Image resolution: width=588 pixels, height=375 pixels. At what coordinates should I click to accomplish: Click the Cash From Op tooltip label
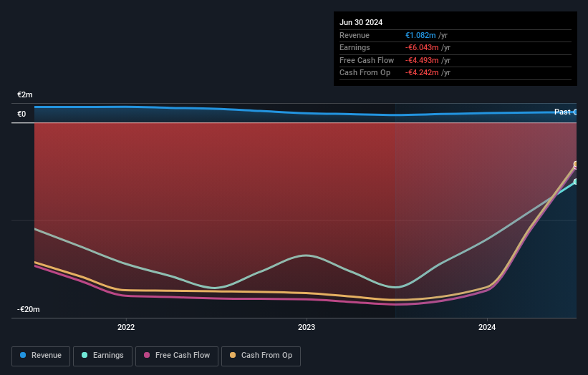point(365,73)
